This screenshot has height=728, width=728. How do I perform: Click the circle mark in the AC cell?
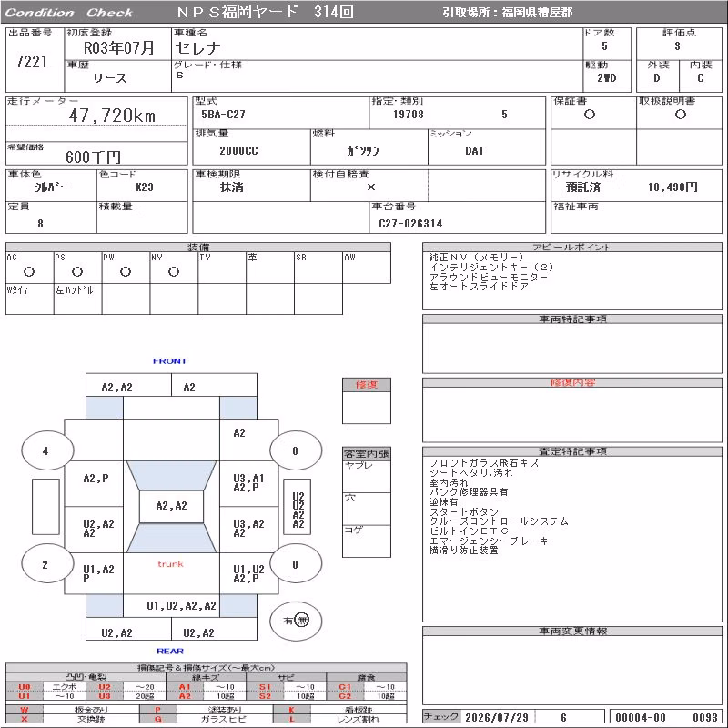click(x=29, y=271)
